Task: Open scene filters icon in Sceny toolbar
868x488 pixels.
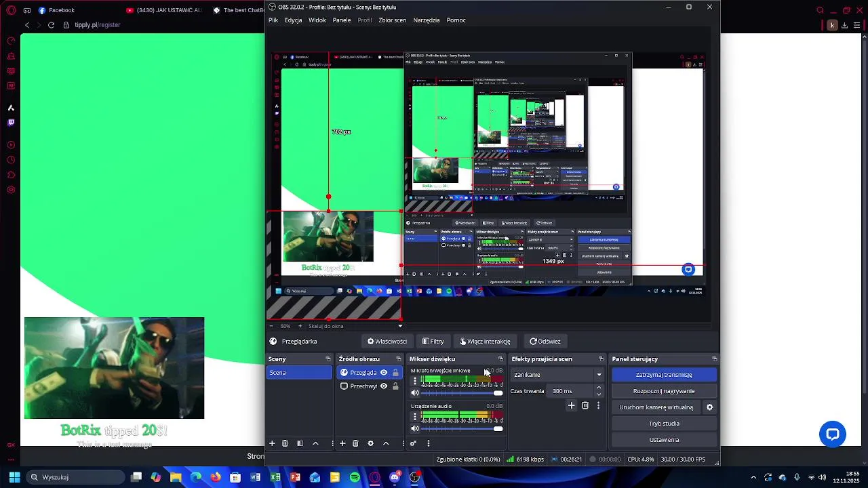Action: click(x=300, y=443)
